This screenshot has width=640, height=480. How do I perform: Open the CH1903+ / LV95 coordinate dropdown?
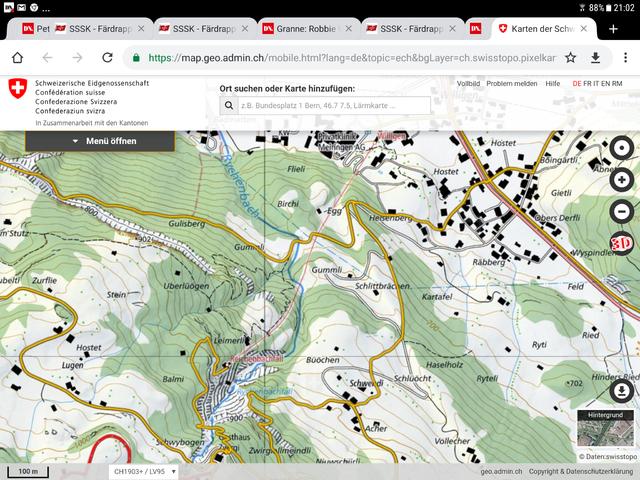[x=145, y=471]
